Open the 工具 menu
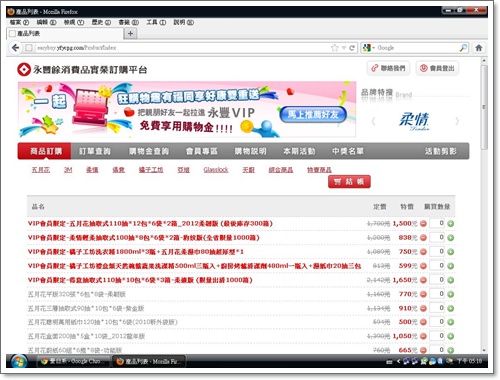The height and width of the screenshot is (380, 500). coord(156,22)
